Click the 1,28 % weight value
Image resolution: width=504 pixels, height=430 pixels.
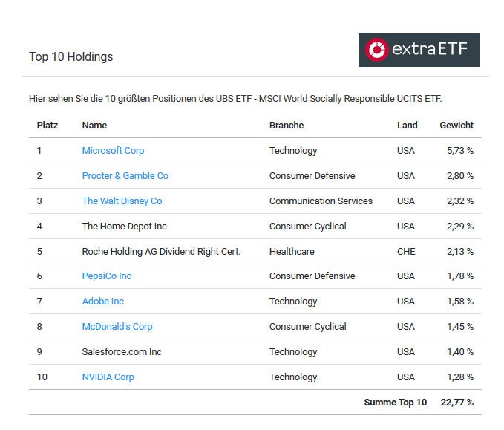tap(460, 377)
